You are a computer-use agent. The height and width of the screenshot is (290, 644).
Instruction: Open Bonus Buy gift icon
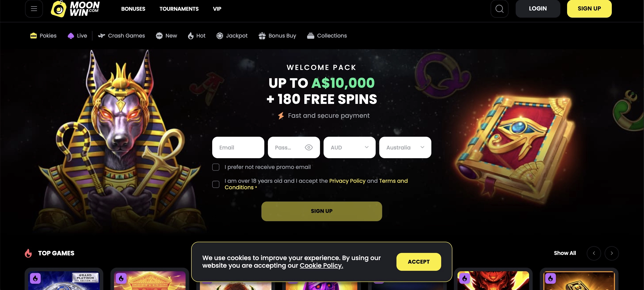[262, 36]
